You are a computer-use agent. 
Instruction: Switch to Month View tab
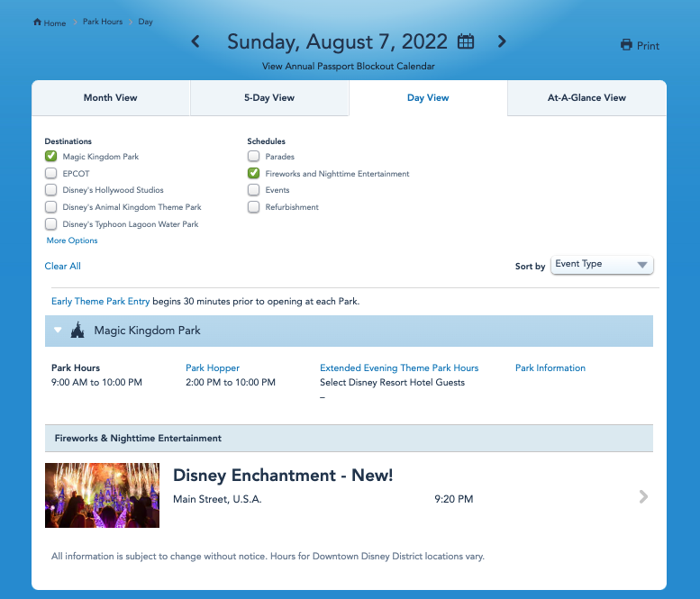[111, 98]
